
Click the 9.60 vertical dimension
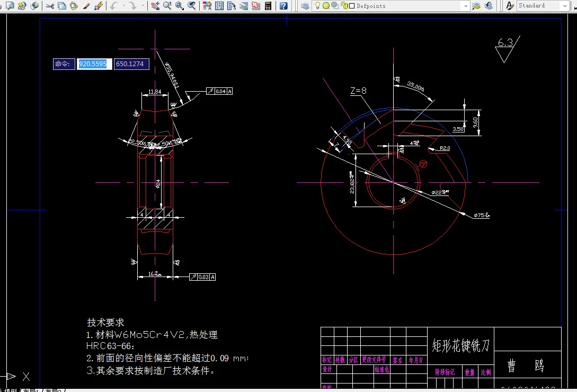pyautogui.click(x=475, y=122)
